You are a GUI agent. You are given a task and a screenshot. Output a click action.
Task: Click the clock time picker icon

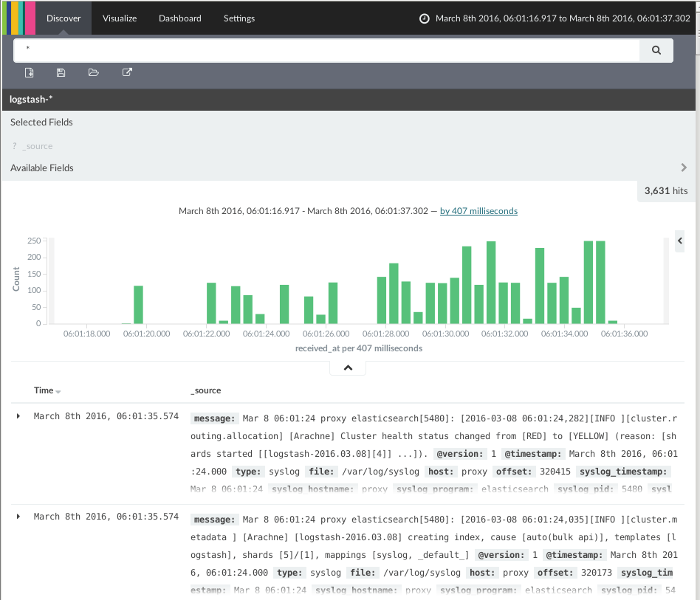tap(424, 18)
